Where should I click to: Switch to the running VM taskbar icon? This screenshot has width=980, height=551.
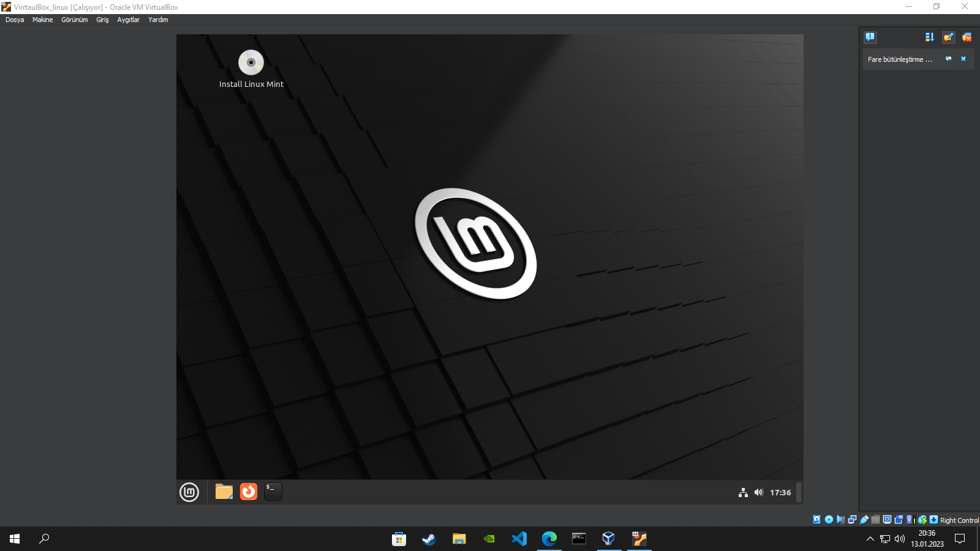(639, 539)
